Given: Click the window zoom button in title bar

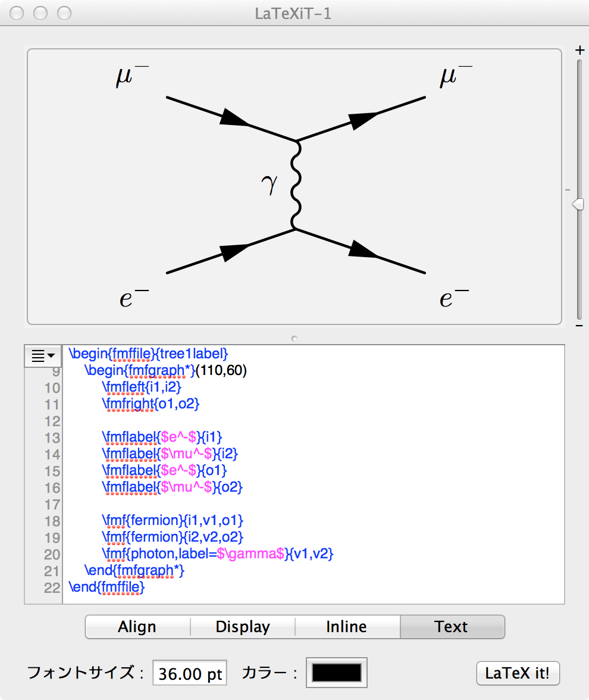Looking at the screenshot, I should click(x=63, y=13).
